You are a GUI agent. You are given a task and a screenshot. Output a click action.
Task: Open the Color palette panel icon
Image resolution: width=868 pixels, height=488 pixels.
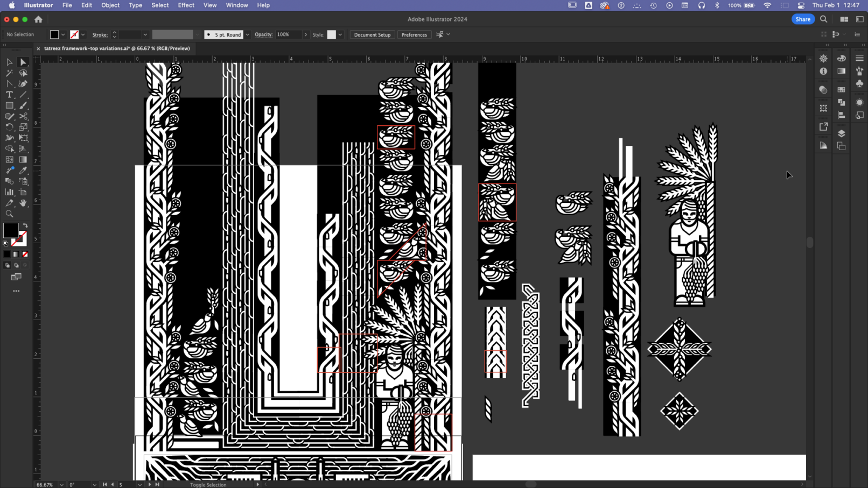(x=841, y=58)
